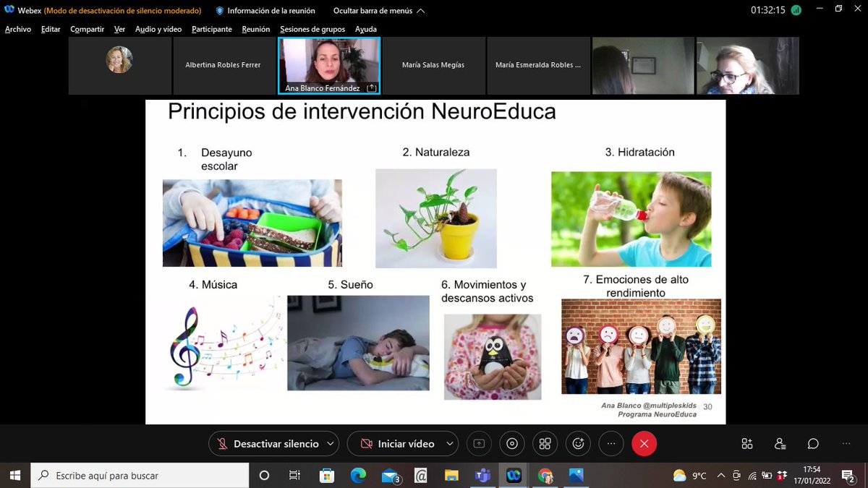The width and height of the screenshot is (868, 488).
Task: Click the active Webex taskbar icon
Action: [514, 475]
